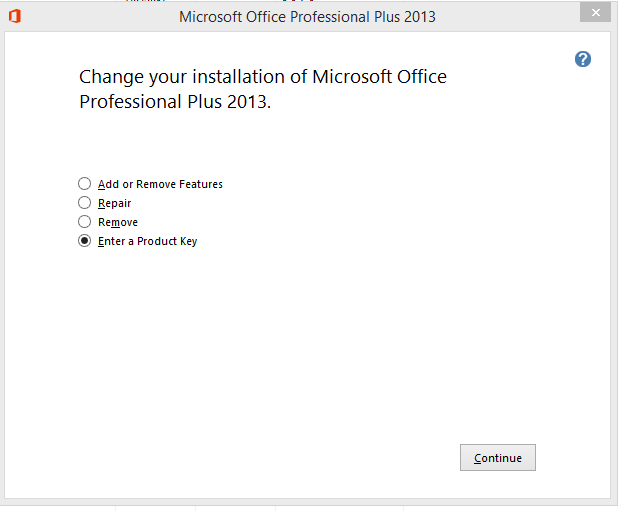Click the orange Office logo icon
This screenshot has width=620, height=511.
tap(15, 16)
